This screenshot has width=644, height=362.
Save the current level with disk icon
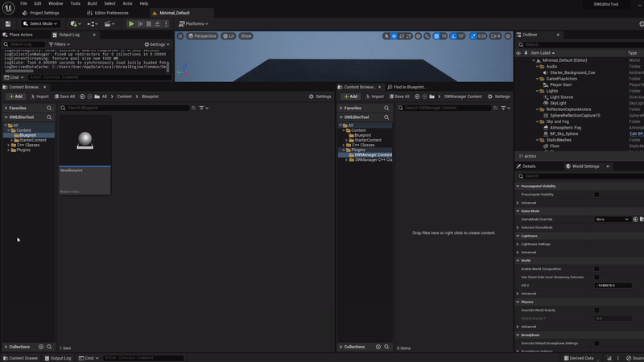[8, 24]
